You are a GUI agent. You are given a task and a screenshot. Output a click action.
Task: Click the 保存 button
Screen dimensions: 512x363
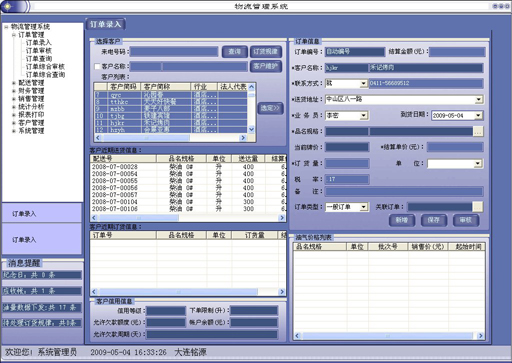(x=434, y=220)
